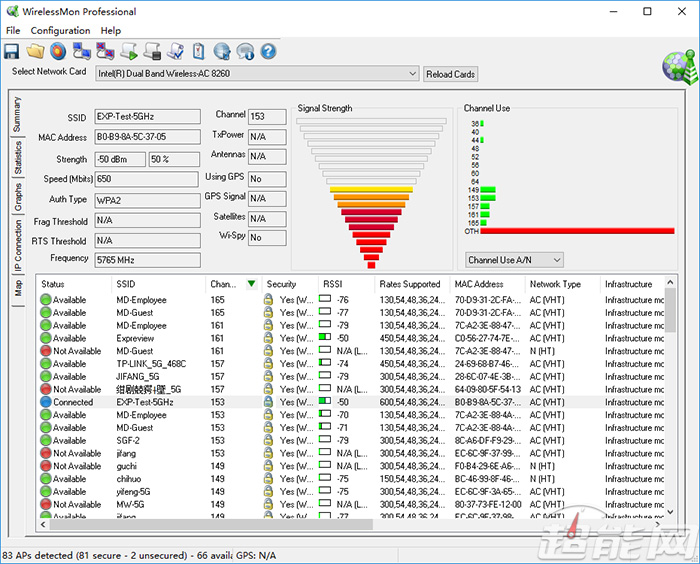Open the yellow folder toolbar icon
The image size is (700, 564).
tap(36, 51)
